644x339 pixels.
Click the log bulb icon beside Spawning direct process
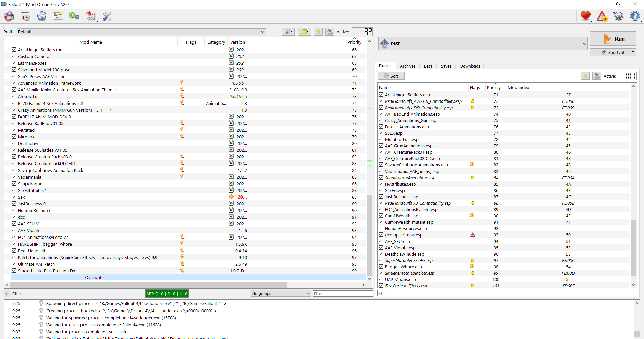pos(41,303)
